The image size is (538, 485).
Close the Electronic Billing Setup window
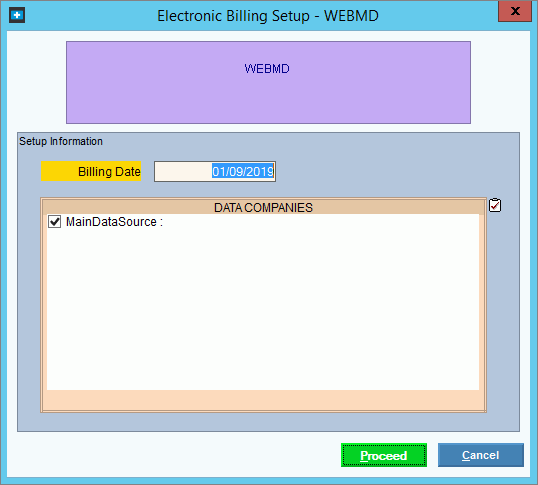(515, 11)
